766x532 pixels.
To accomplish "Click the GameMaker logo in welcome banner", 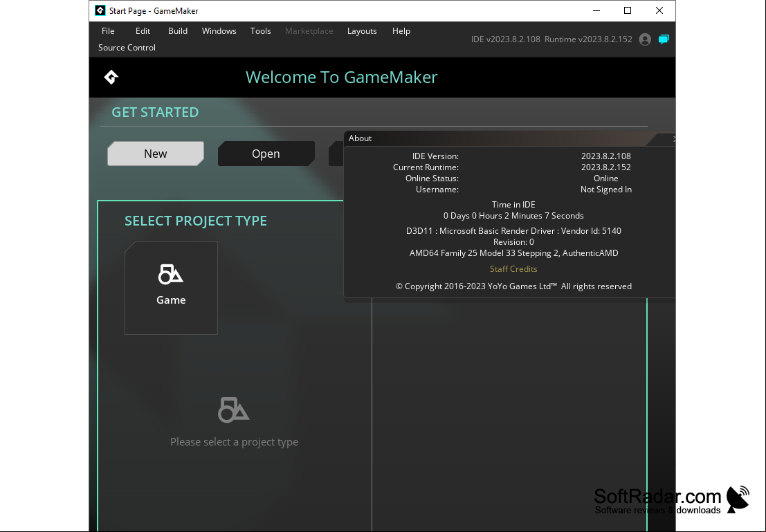I will pyautogui.click(x=111, y=77).
